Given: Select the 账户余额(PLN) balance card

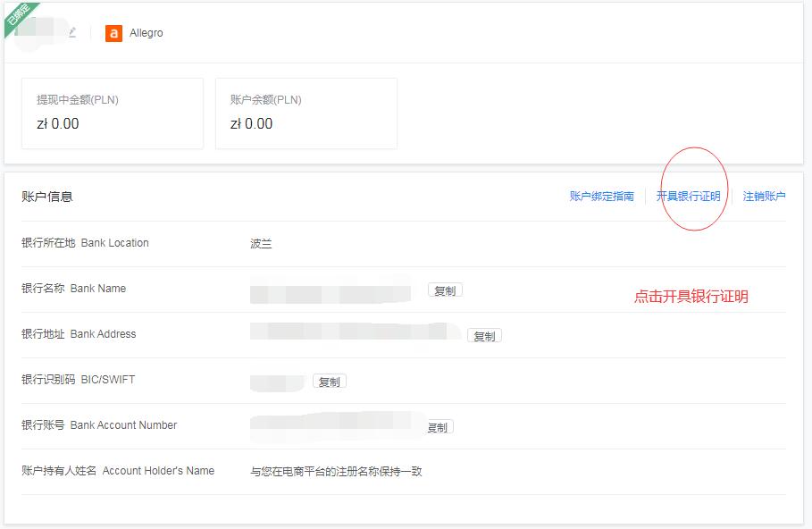Looking at the screenshot, I should pos(306,113).
